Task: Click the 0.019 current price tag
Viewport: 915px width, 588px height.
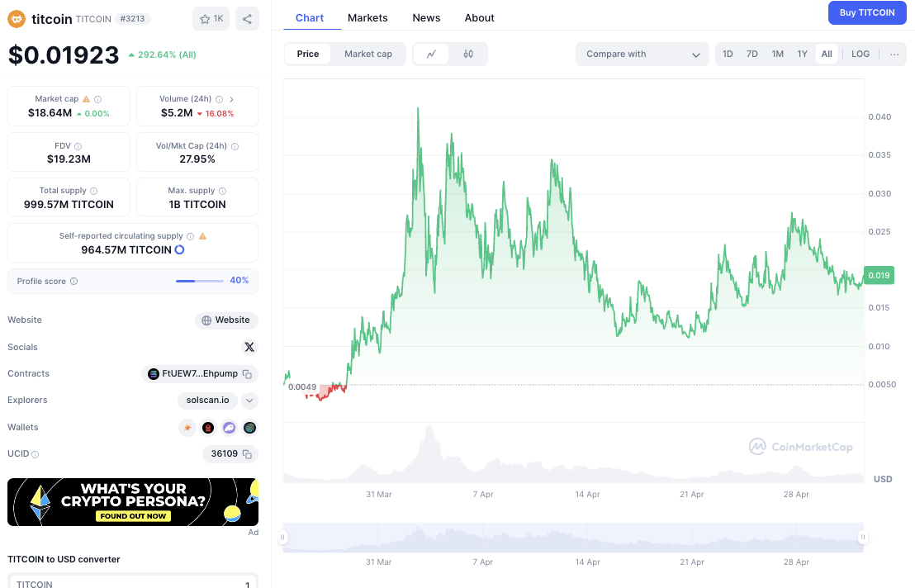Action: pos(879,275)
